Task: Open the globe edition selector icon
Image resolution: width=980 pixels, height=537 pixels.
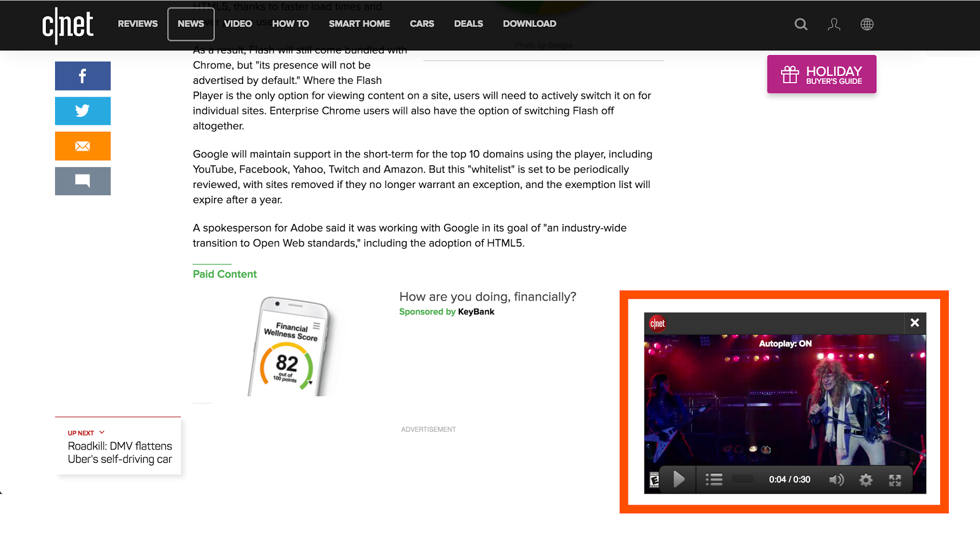Action: 867,24
